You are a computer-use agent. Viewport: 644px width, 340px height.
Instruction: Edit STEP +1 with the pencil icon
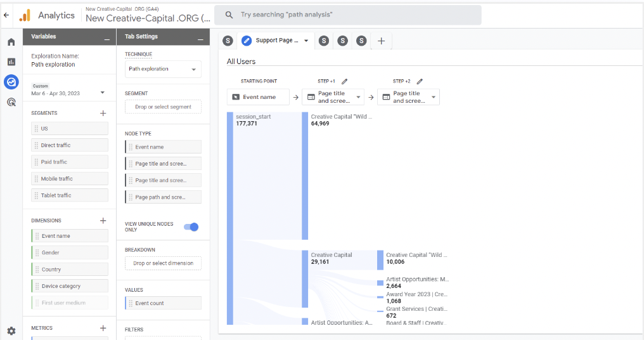345,81
